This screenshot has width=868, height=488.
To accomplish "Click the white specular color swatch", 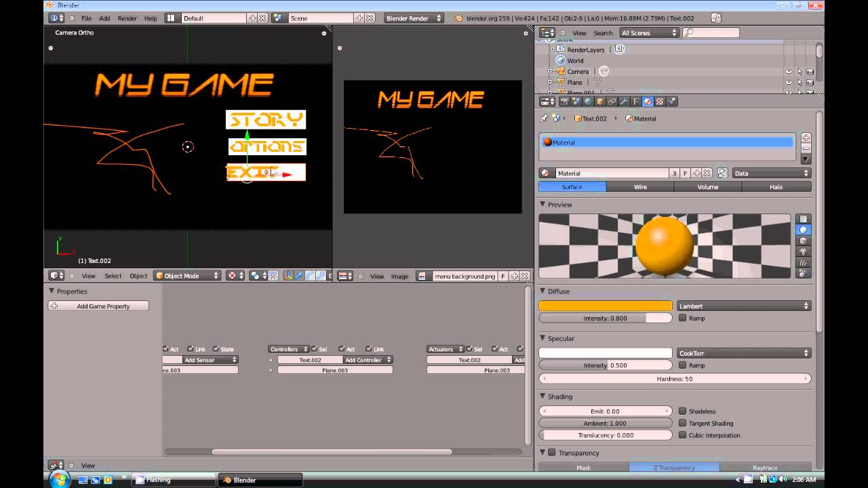I will [x=606, y=353].
